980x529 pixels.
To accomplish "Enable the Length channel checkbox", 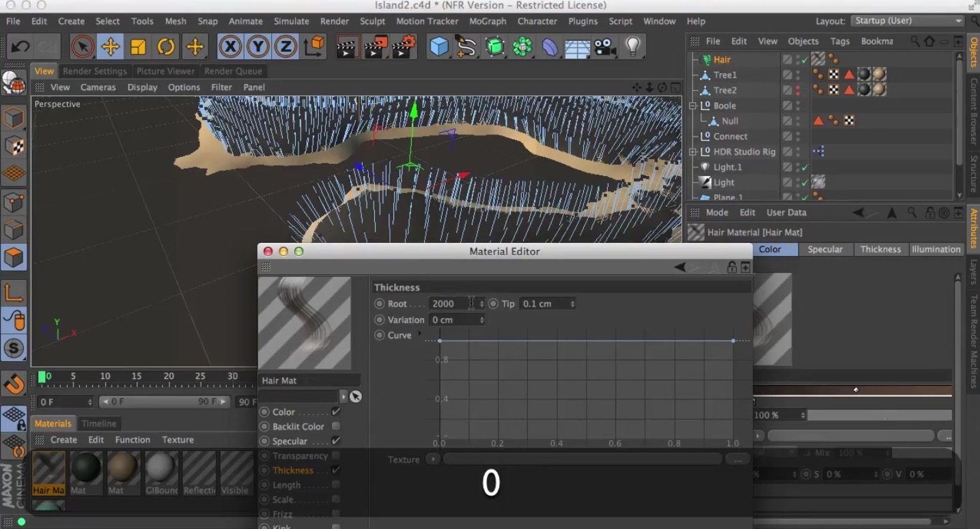I will 335,485.
